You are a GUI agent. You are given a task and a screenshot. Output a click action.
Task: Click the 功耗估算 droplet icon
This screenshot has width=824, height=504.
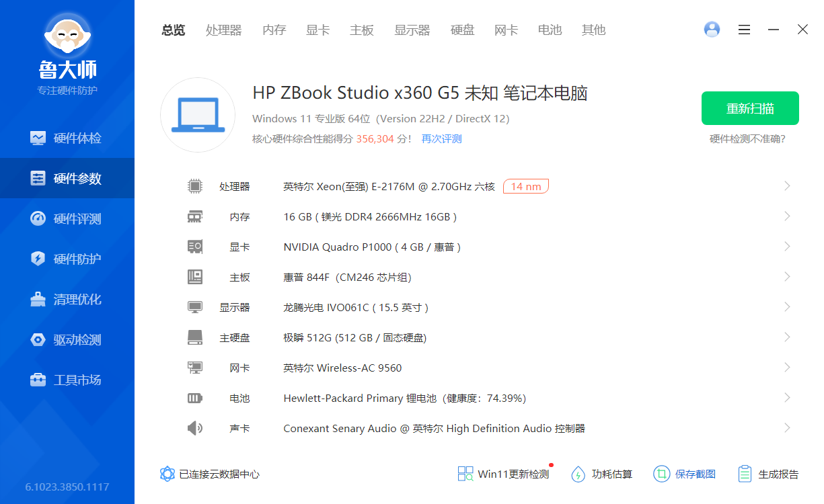(x=578, y=474)
